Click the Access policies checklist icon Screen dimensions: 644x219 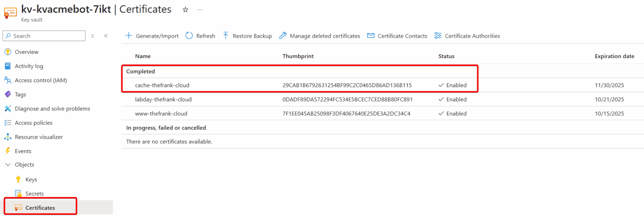pos(8,123)
